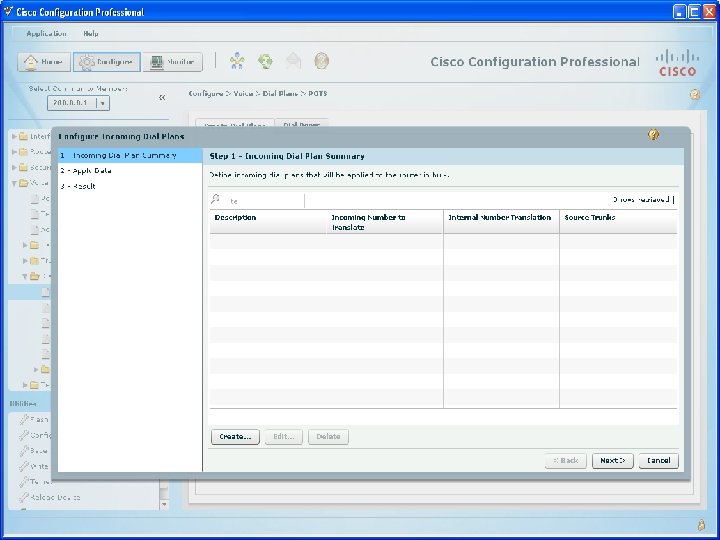Click the padlock icon in status bar
Viewport: 720px width, 540px height.
701,524
